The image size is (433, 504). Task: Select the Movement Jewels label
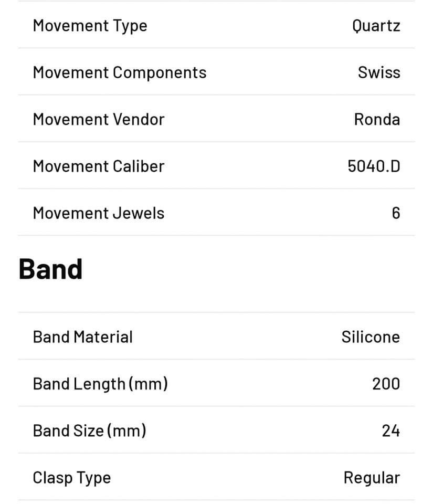point(99,213)
